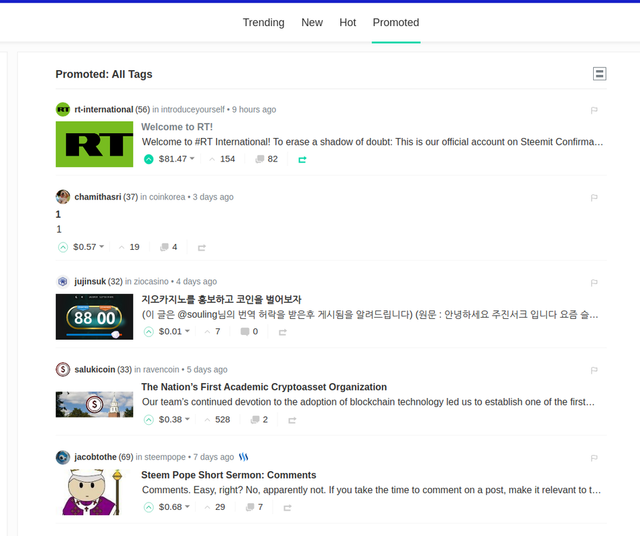Open the Korean ziocasino post title

coord(221,299)
